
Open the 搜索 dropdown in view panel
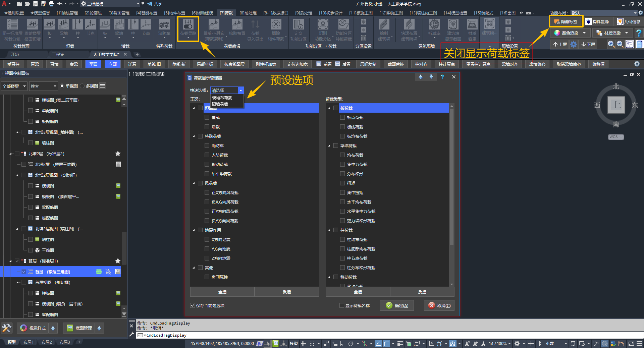tap(44, 86)
